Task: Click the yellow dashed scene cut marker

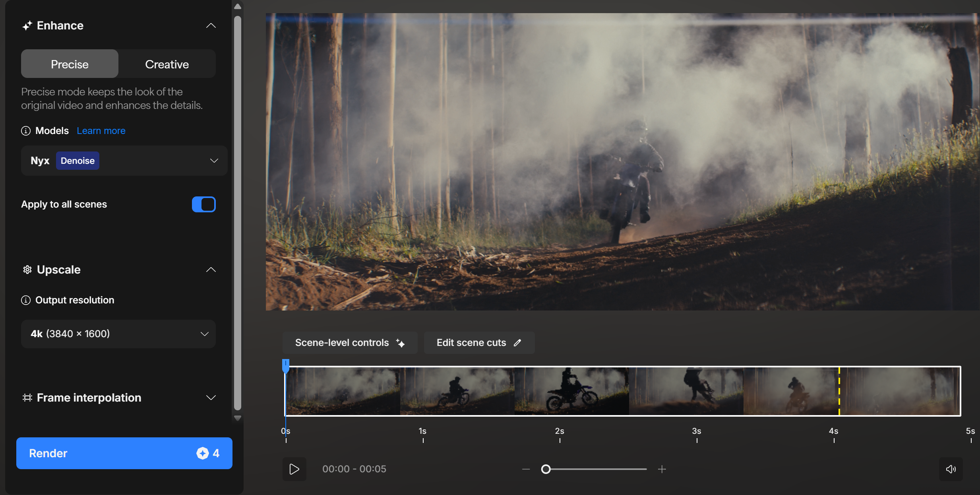Action: (x=839, y=391)
